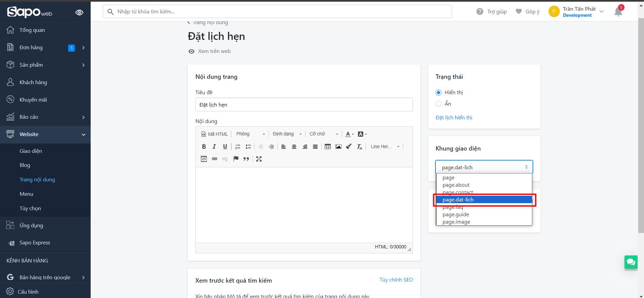Justify the text alignment

click(315, 146)
